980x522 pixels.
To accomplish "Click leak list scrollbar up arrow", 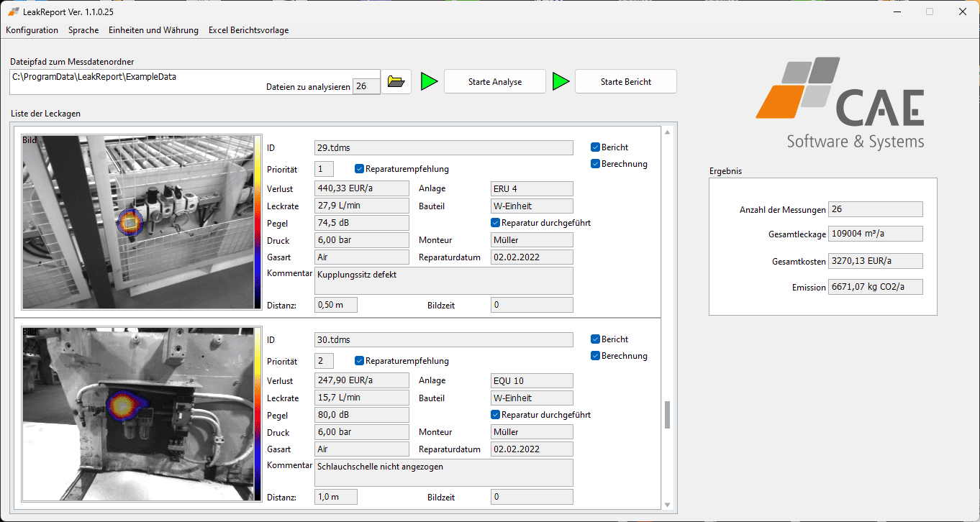I will tap(667, 132).
